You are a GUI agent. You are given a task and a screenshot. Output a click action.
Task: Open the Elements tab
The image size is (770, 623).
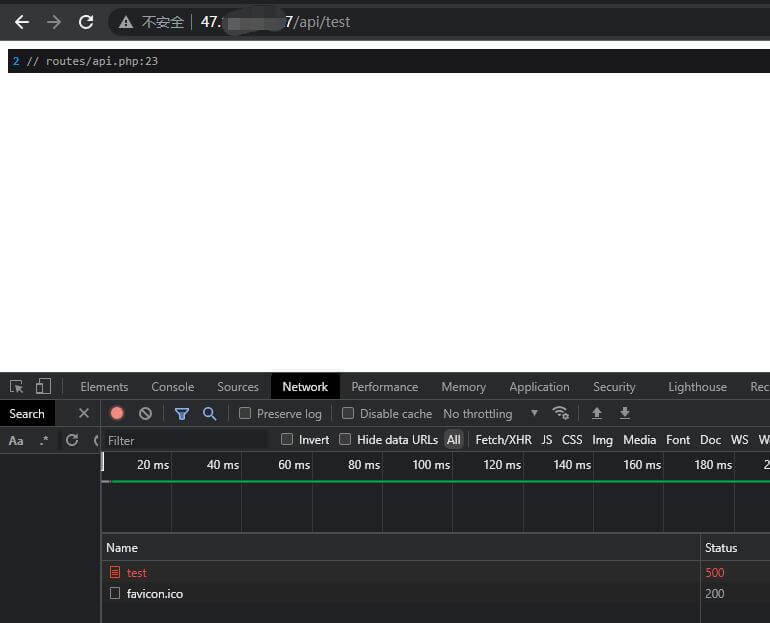pyautogui.click(x=104, y=387)
